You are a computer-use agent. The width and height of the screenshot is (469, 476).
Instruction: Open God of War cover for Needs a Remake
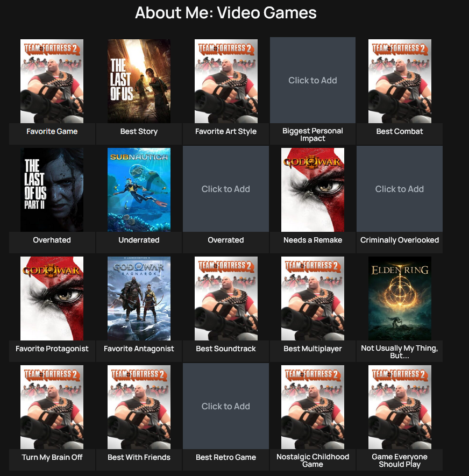[x=312, y=190]
